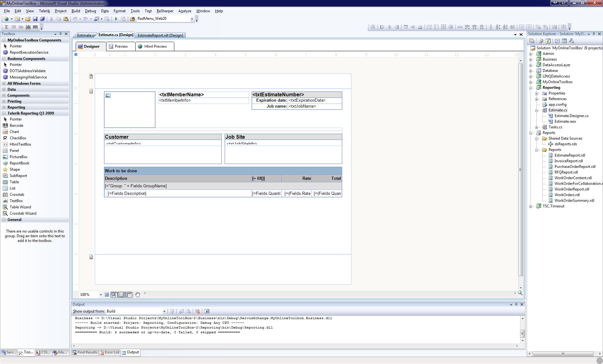Screen dimensions: 603x364
Task: Click the magnifier icon at designer corner
Action: 520,293
